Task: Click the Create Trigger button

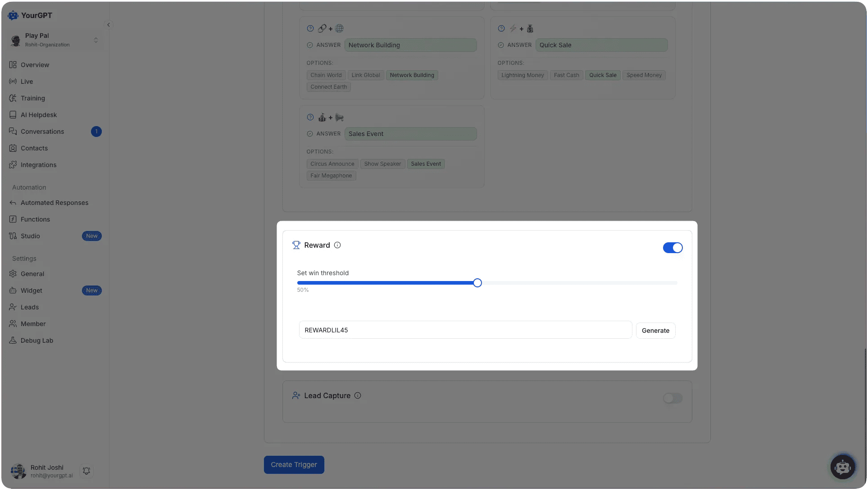Action: [x=294, y=464]
